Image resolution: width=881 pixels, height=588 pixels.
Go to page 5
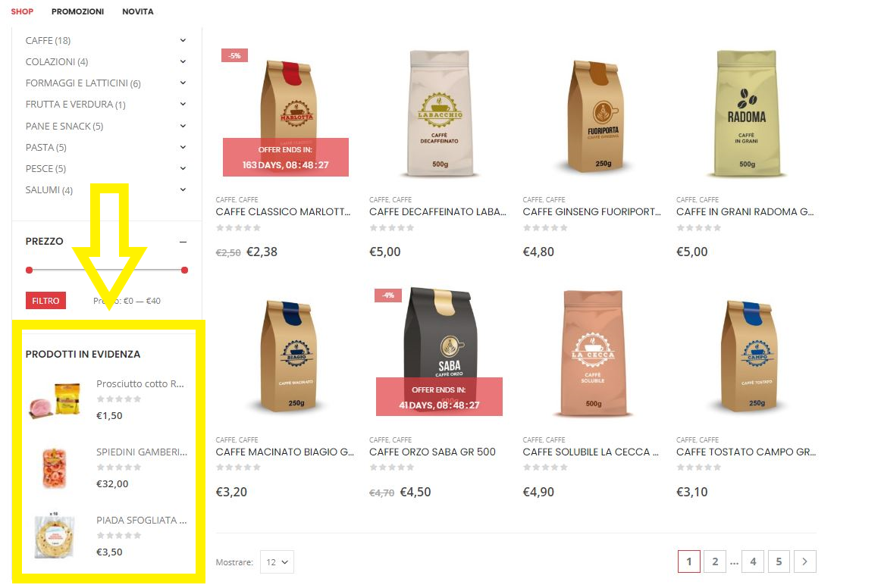click(x=779, y=561)
